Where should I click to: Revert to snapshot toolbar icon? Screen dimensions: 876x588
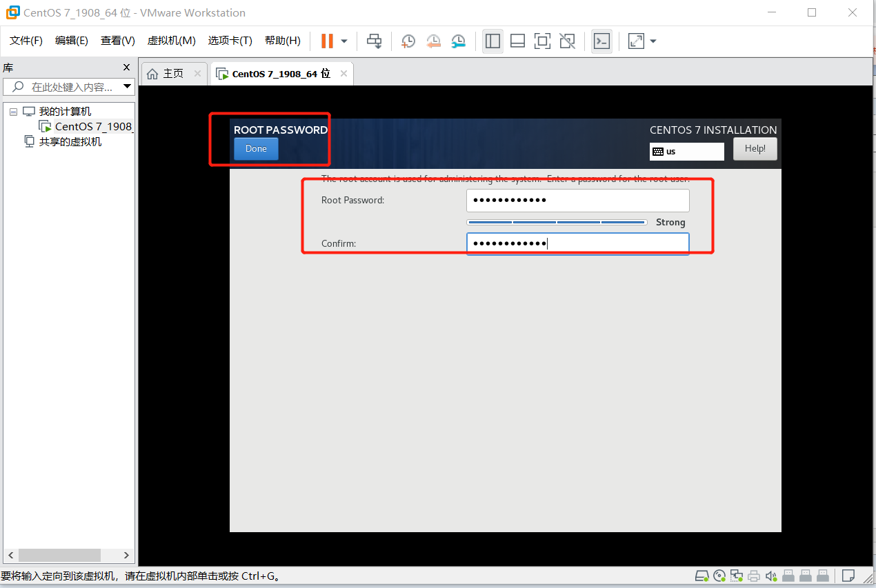pos(433,41)
